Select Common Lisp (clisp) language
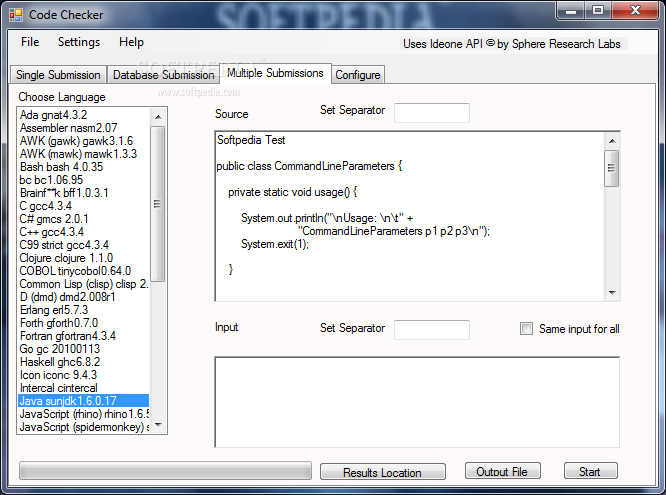This screenshot has height=495, width=666. point(84,284)
